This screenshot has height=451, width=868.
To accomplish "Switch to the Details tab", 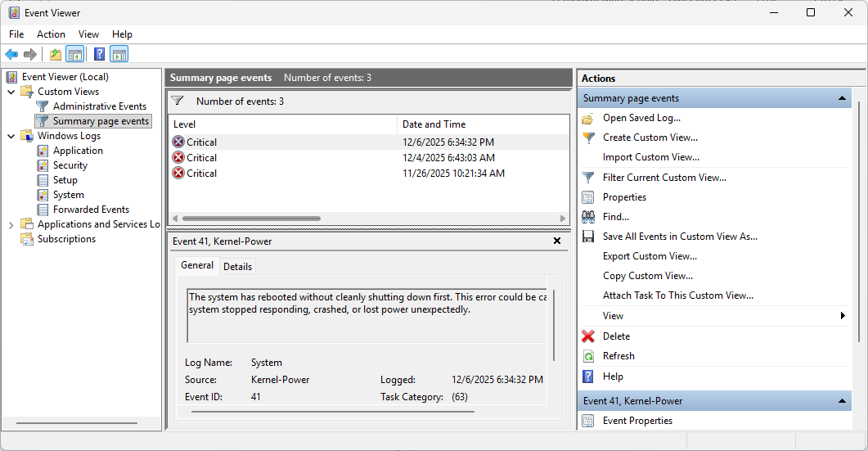I will (x=237, y=266).
